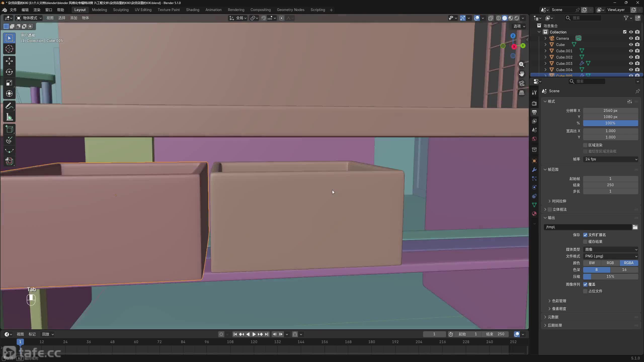Expand the 色彩管理 section

tap(559, 301)
